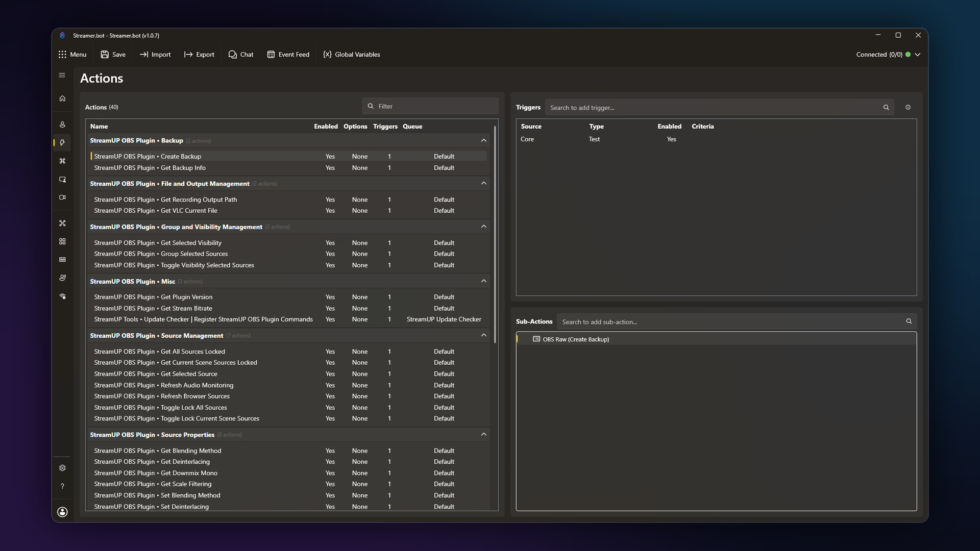This screenshot has width=980, height=551.
Task: Open the Help question mark icon
Action: pyautogui.click(x=62, y=486)
